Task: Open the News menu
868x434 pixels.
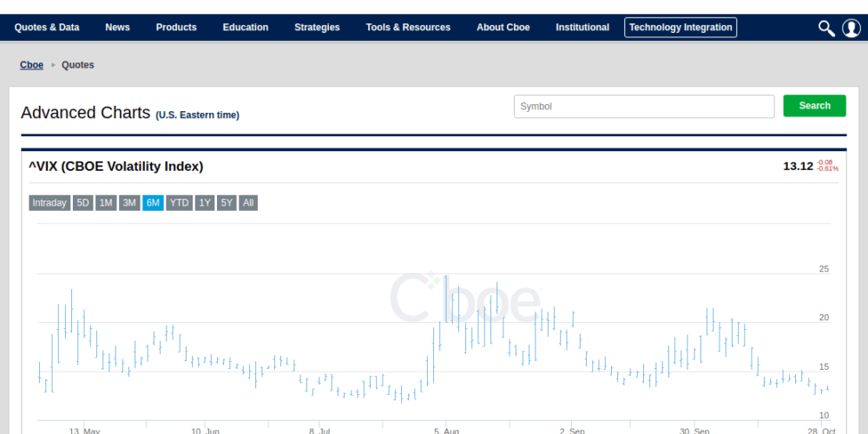Action: (x=117, y=28)
